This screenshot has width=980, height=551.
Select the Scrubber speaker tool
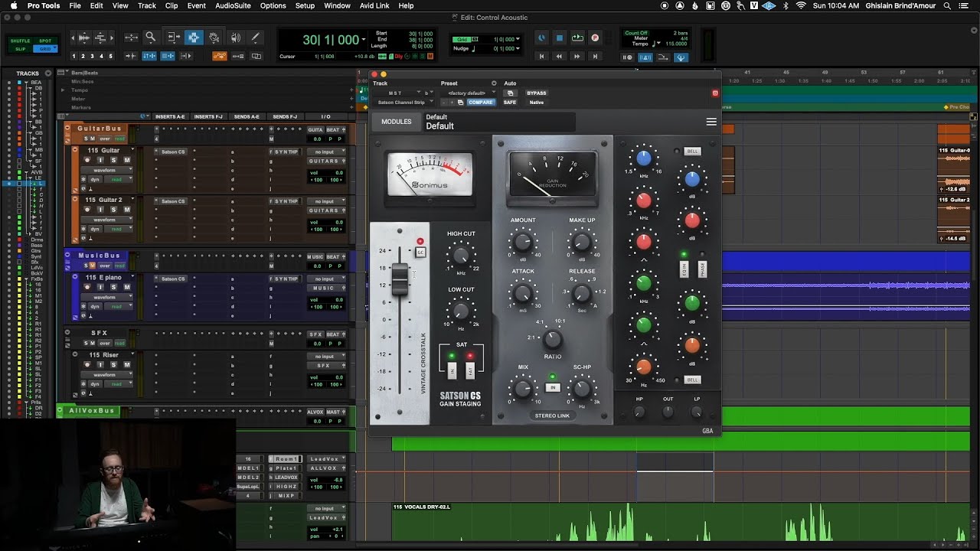235,37
